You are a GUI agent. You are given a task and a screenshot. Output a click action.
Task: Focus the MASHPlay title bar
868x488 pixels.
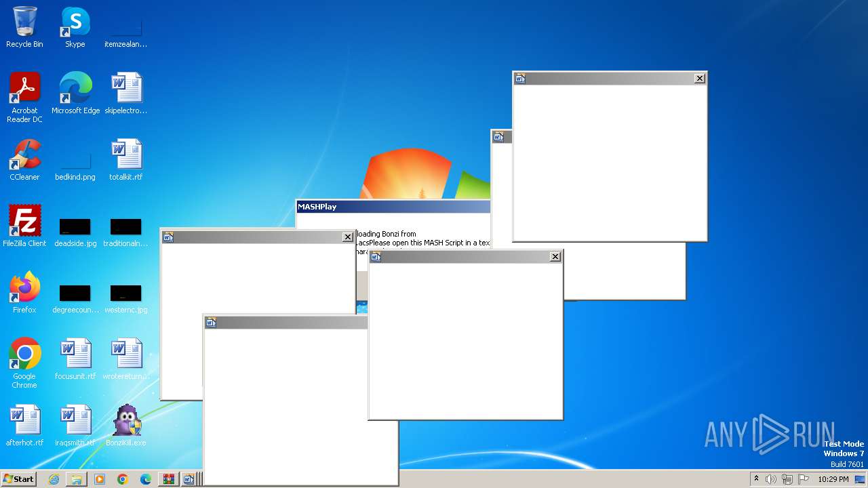click(x=393, y=207)
